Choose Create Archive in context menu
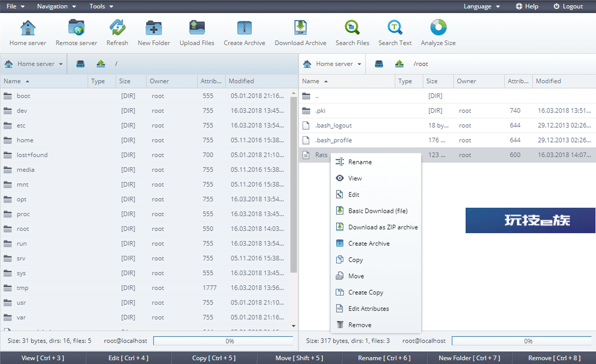Screen dimensions: 596x364 pos(376,243)
